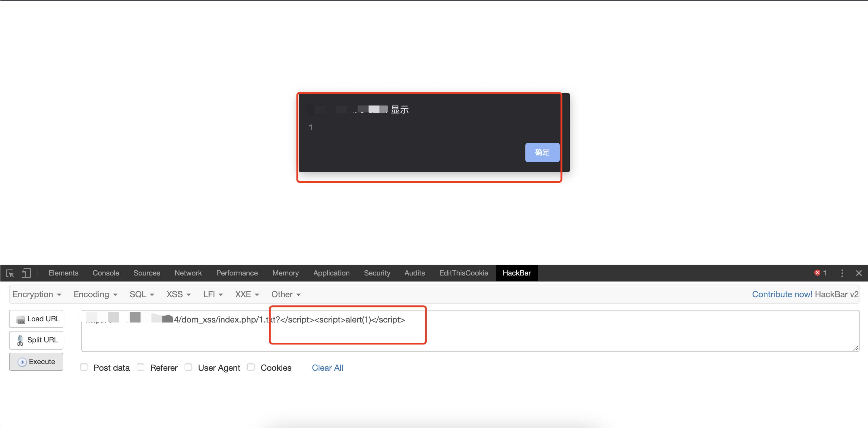Expand the Encryption dropdown
Image resolution: width=868 pixels, height=428 pixels.
[37, 294]
